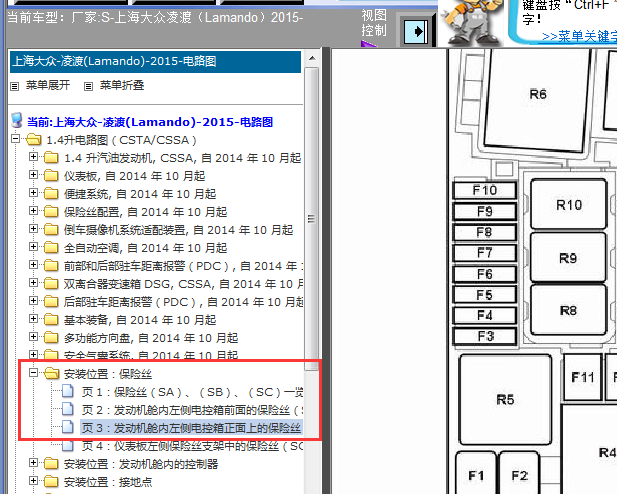617x494 pixels.
Task: Open the 菜单关键字 link
Action: point(579,37)
